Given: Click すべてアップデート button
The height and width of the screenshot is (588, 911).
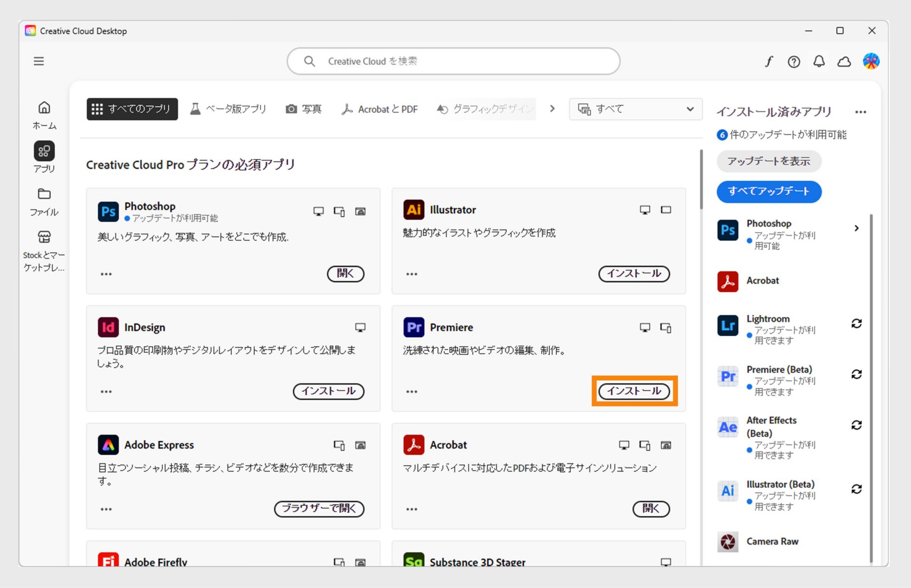Looking at the screenshot, I should pos(769,192).
